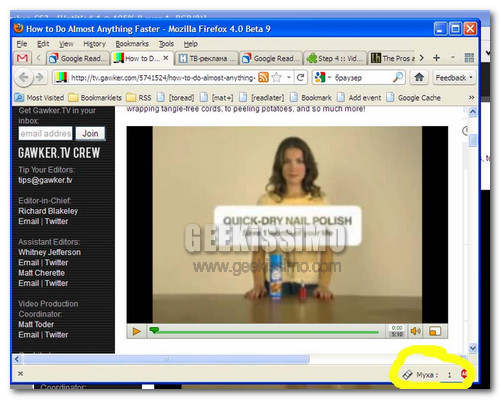Open a new tab with the plus icon
Viewport: 501px width, 400px height.
pos(436,58)
